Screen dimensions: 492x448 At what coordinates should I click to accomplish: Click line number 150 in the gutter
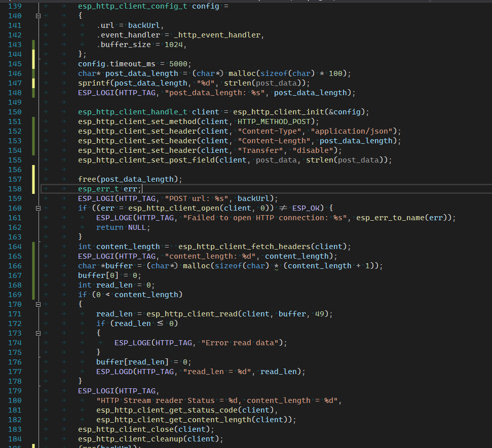click(15, 112)
